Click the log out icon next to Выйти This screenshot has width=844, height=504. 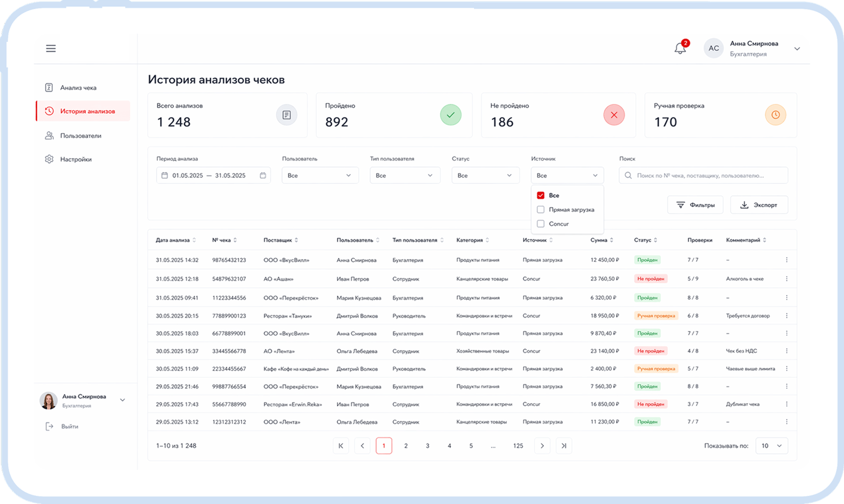[x=49, y=426]
